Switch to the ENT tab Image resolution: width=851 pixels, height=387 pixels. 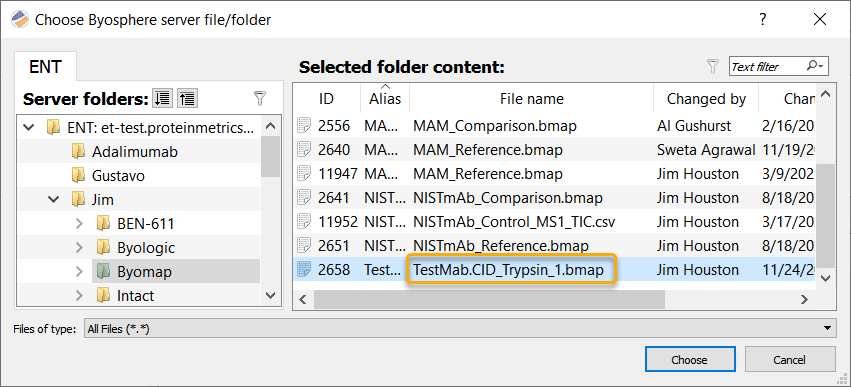pyautogui.click(x=45, y=67)
